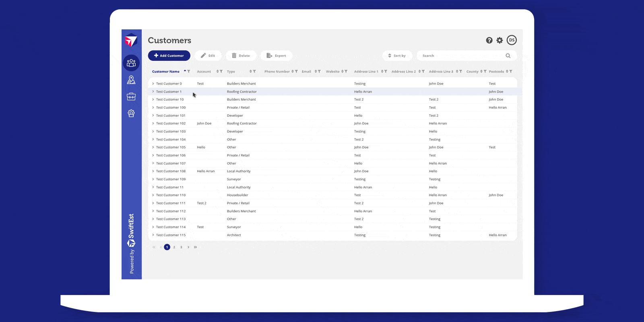644x322 pixels.
Task: Go to the next page arrow
Action: click(x=188, y=247)
